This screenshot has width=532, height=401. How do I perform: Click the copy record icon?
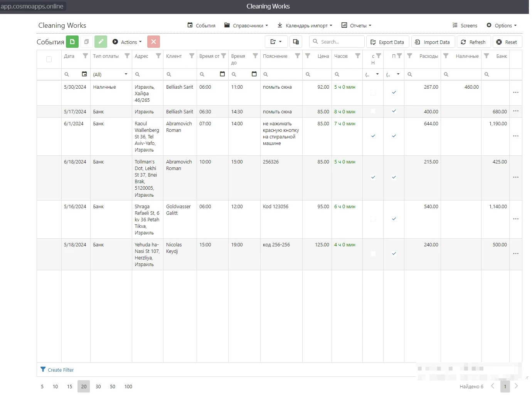tap(87, 42)
